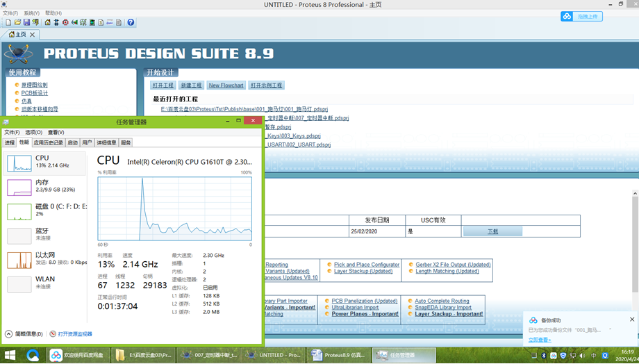The image size is (639, 364).
Task: Switch to Task Manager 启动 tab
Action: (72, 142)
